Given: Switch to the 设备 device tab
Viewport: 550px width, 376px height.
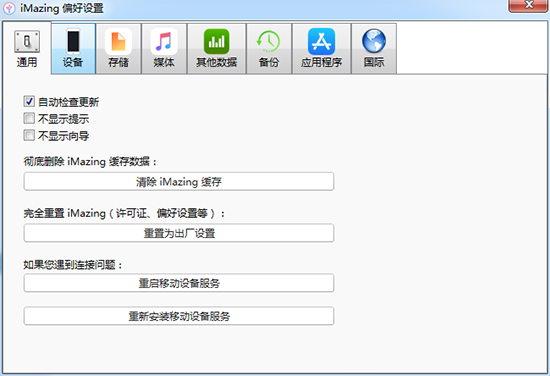Looking at the screenshot, I should click(x=73, y=48).
